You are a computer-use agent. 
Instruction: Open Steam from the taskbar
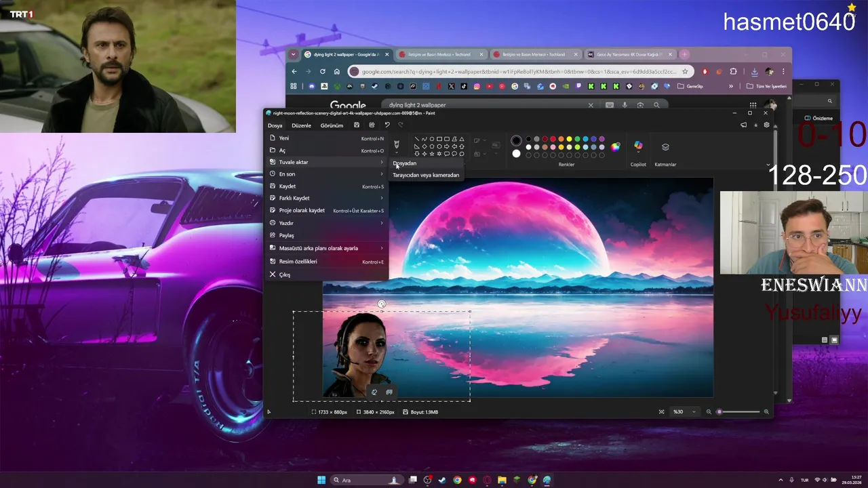click(x=442, y=480)
